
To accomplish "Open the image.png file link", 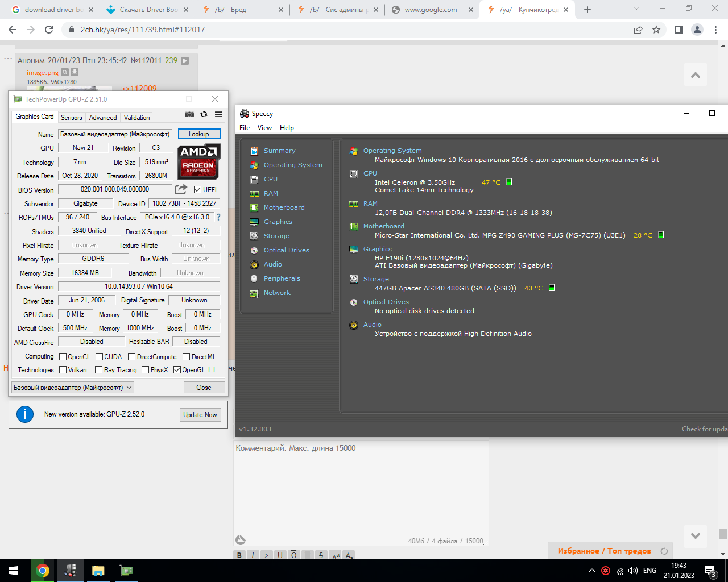I will point(43,73).
